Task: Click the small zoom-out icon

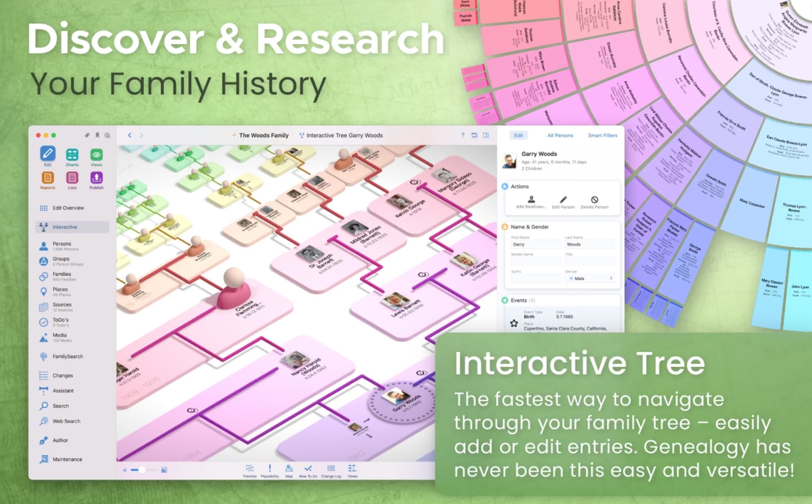Action: (x=125, y=470)
